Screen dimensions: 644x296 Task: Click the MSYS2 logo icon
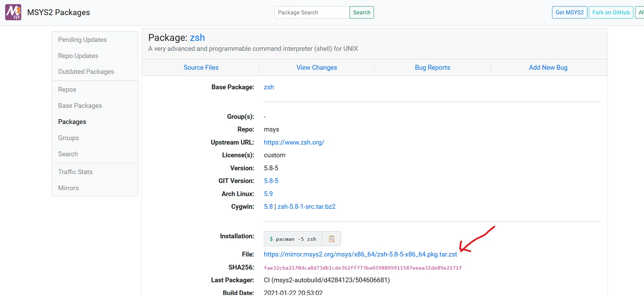(13, 12)
